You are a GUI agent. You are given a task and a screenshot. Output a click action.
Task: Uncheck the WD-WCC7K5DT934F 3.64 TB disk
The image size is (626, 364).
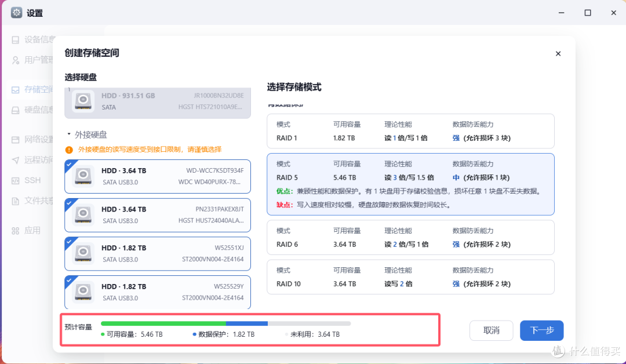[x=69, y=164]
